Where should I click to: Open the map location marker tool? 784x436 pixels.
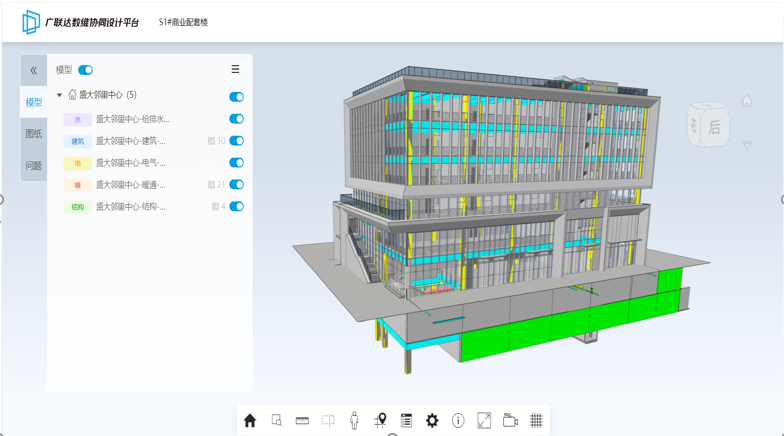click(380, 421)
